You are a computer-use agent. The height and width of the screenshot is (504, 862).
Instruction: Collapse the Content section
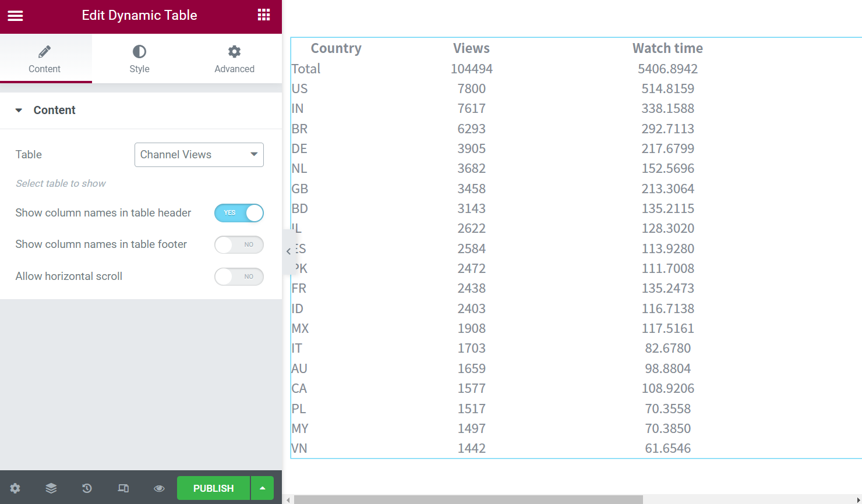click(54, 110)
